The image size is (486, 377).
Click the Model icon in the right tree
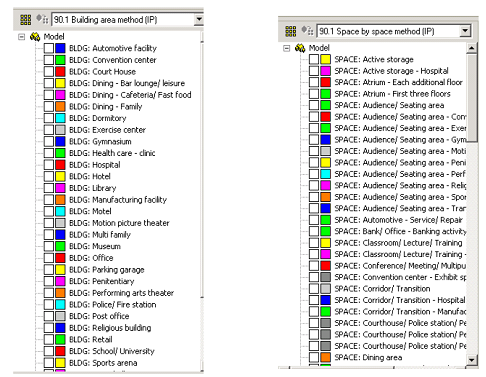[x=300, y=48]
